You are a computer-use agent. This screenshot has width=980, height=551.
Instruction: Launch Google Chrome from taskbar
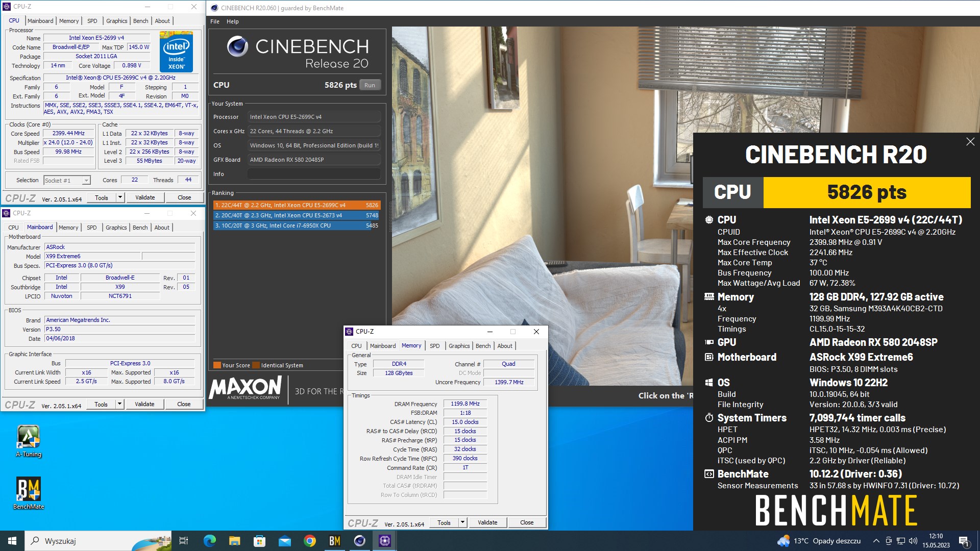pos(309,541)
